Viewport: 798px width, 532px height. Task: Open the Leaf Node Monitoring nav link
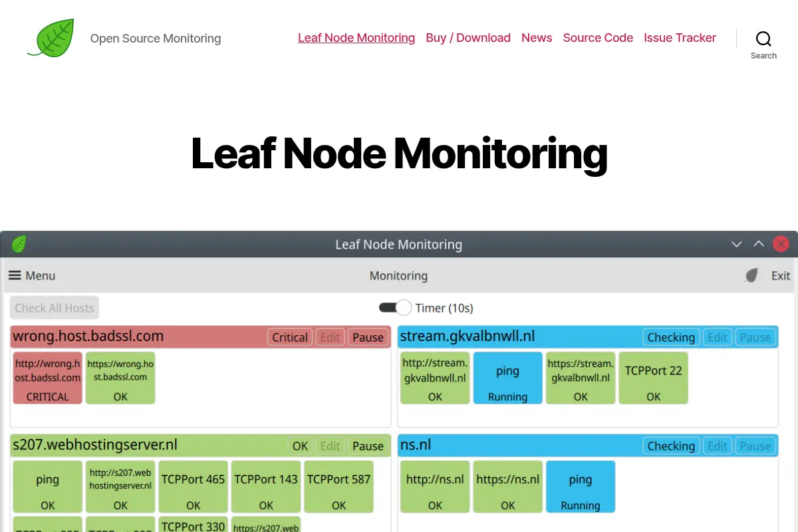coord(356,38)
